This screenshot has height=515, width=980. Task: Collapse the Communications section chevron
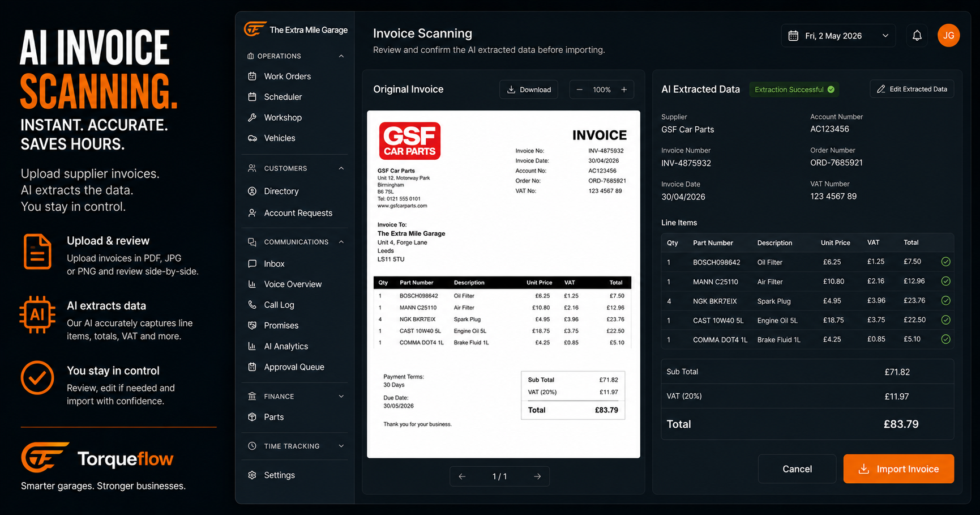[x=341, y=242]
